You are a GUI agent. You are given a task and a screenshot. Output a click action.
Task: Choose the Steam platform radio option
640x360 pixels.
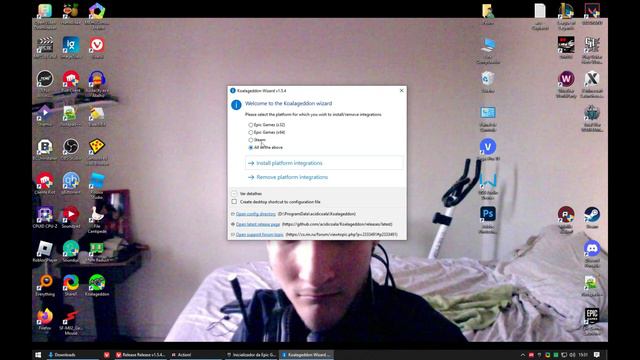251,140
